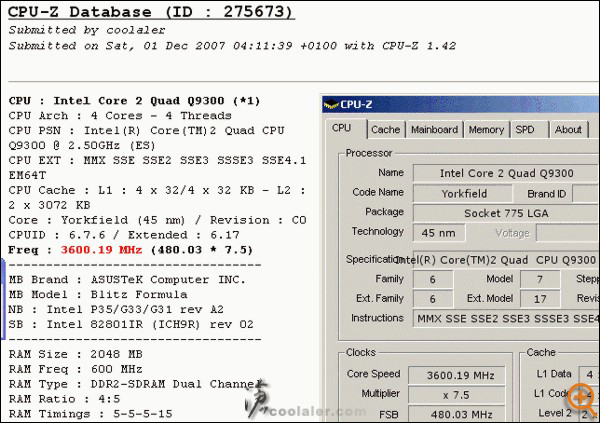This screenshot has height=423, width=600.
Task: Click the Core Speed value 3600.19 MHz
Action: coord(457,375)
